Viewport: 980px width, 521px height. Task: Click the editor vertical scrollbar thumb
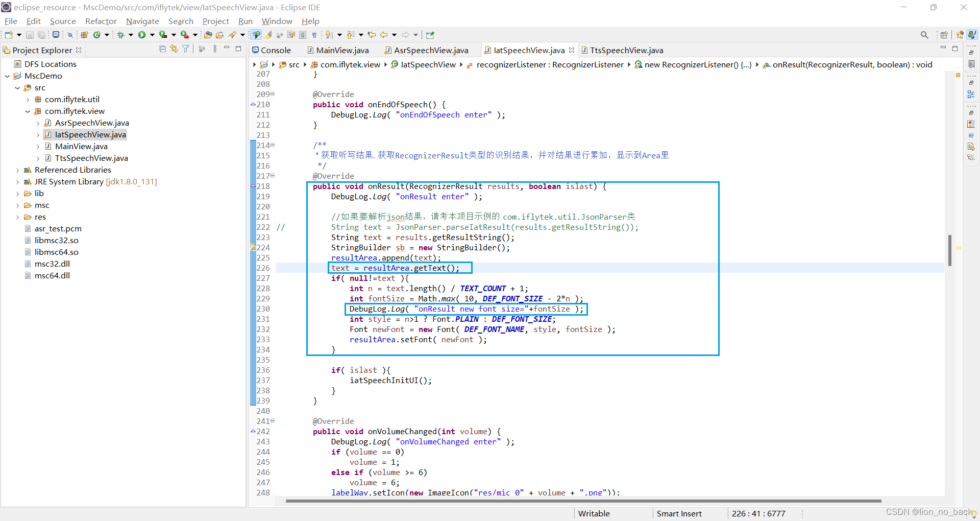(950, 250)
